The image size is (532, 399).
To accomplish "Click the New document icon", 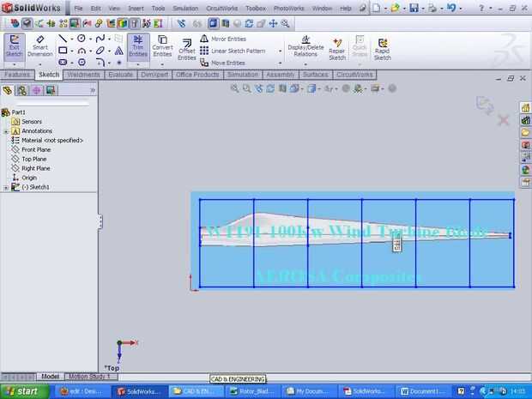I will (x=377, y=8).
